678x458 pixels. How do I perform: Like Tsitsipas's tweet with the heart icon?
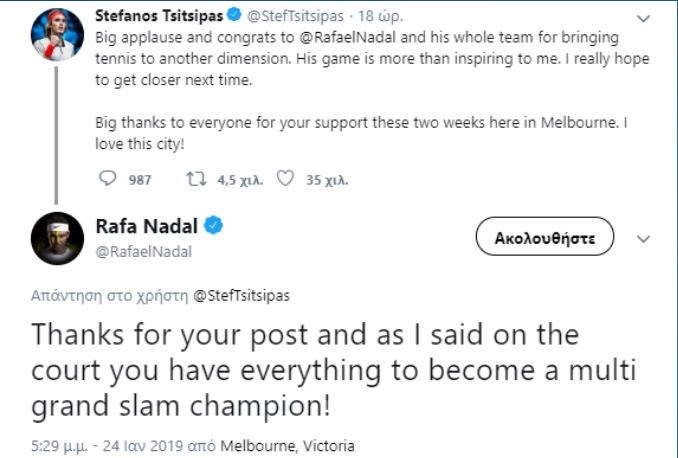click(x=283, y=181)
